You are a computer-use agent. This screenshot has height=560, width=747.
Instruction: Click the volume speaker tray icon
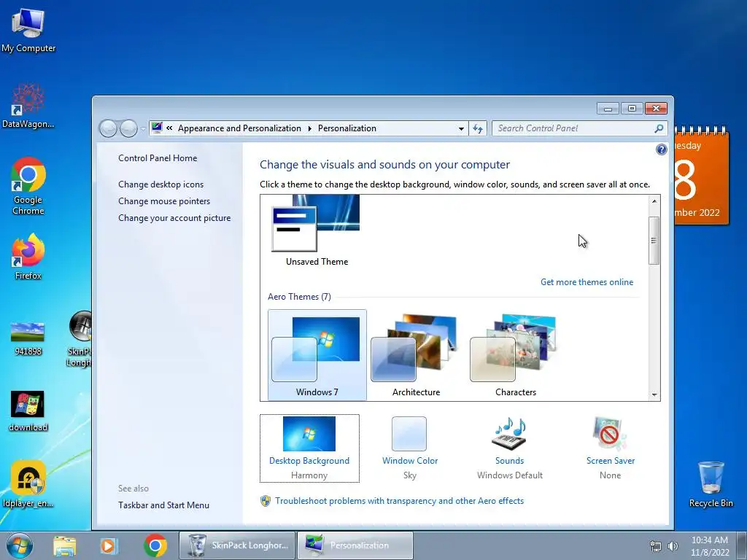pos(673,546)
